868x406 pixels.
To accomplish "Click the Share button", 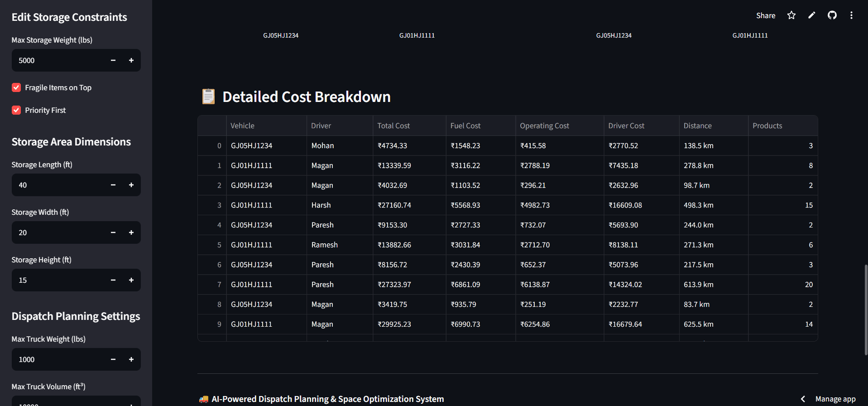I will coord(766,15).
